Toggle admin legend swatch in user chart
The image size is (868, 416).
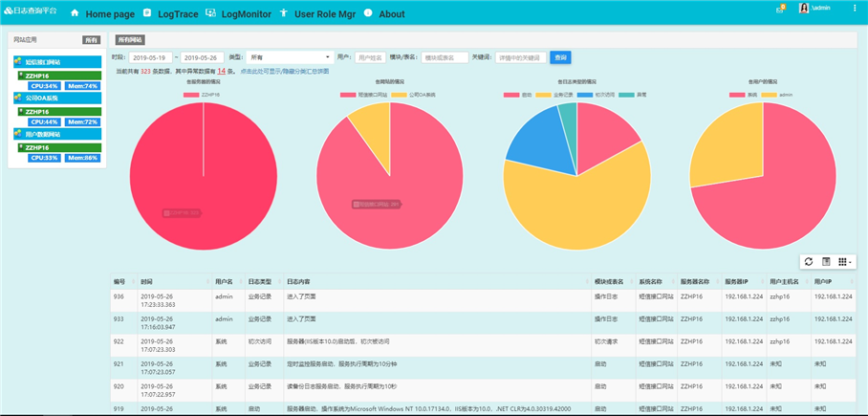pyautogui.click(x=770, y=96)
